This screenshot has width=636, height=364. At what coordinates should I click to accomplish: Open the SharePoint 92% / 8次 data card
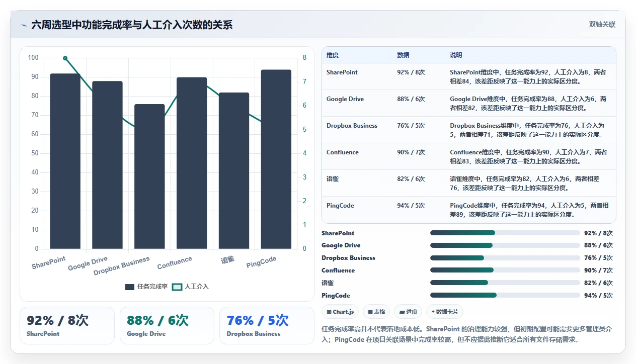[67, 325]
